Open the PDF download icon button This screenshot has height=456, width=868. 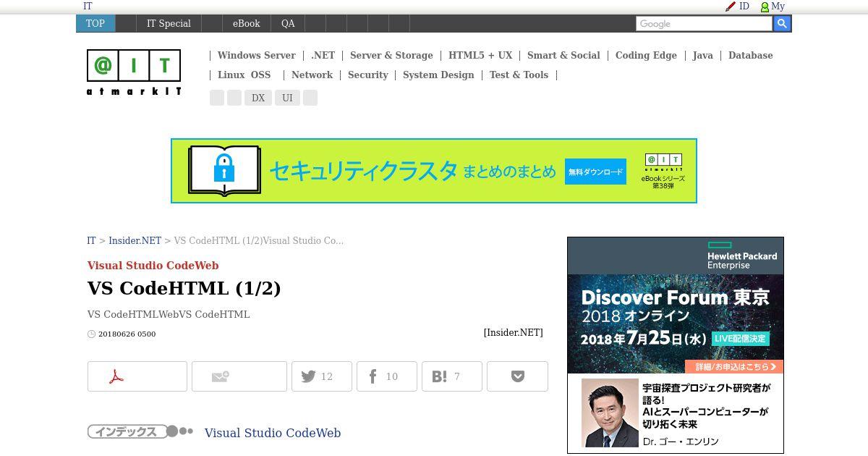(x=137, y=376)
